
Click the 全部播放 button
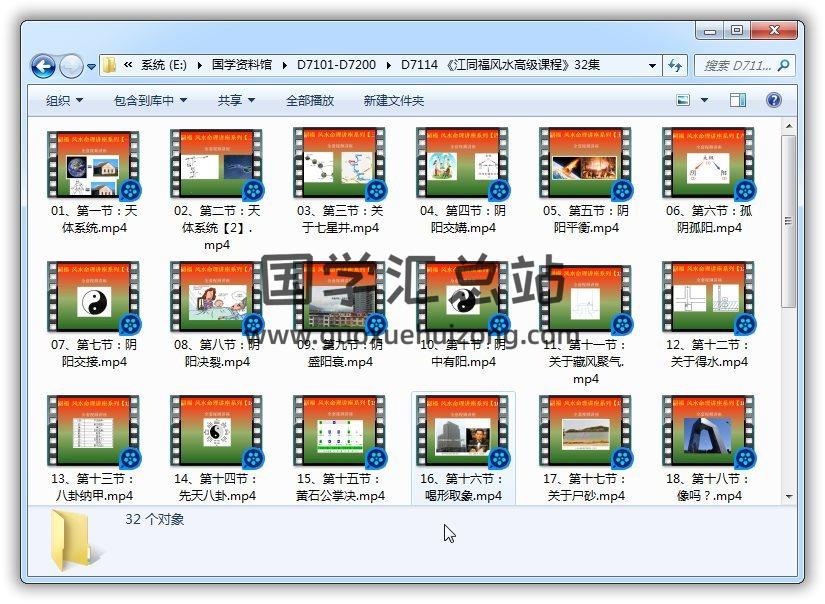click(310, 100)
